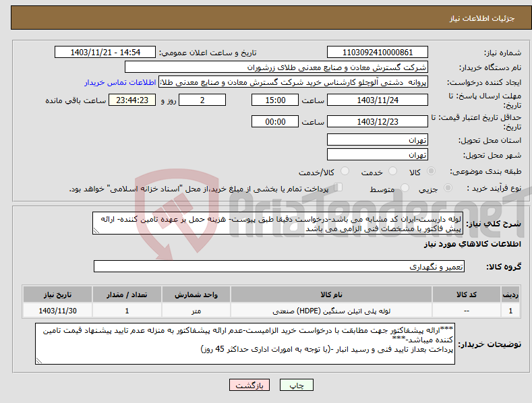This screenshot has height=403, width=532.
Task: Click the need date cell 1403/11/30
Action: 57,311
